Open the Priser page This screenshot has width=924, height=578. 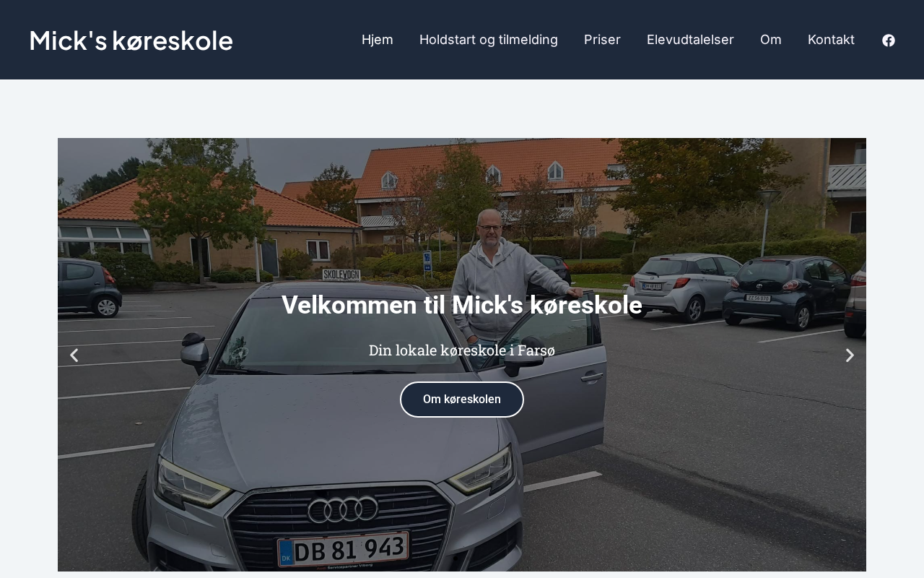pyautogui.click(x=602, y=40)
